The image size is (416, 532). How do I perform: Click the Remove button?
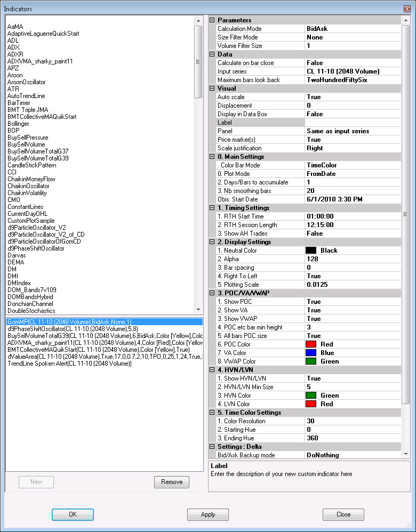point(172,482)
